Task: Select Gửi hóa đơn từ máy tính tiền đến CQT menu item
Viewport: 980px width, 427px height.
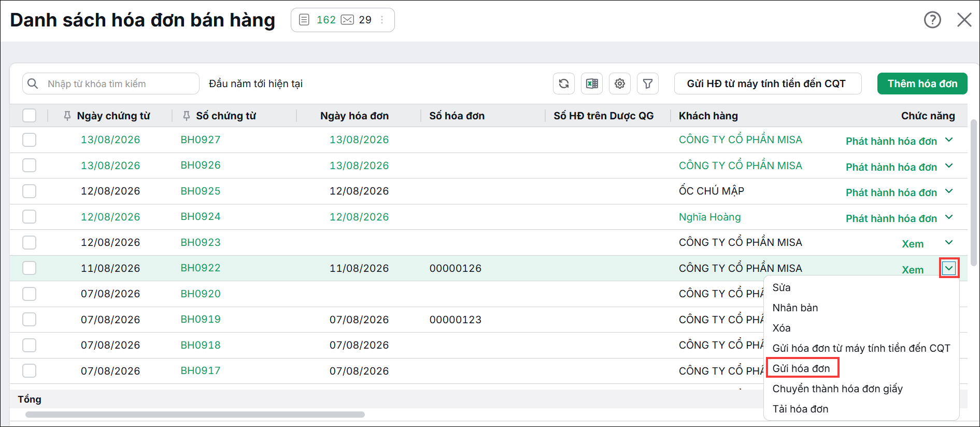Action: 861,348
